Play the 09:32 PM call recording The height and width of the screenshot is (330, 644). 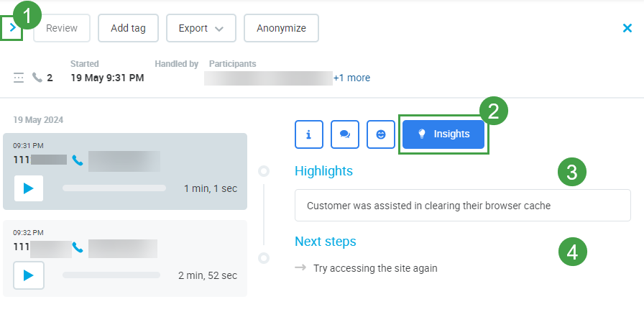pyautogui.click(x=29, y=275)
